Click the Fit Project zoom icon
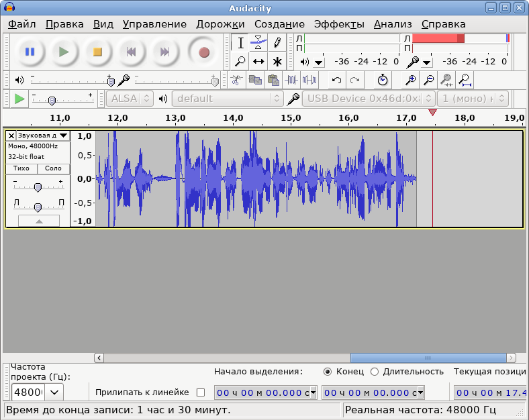529x420 pixels. pos(465,81)
